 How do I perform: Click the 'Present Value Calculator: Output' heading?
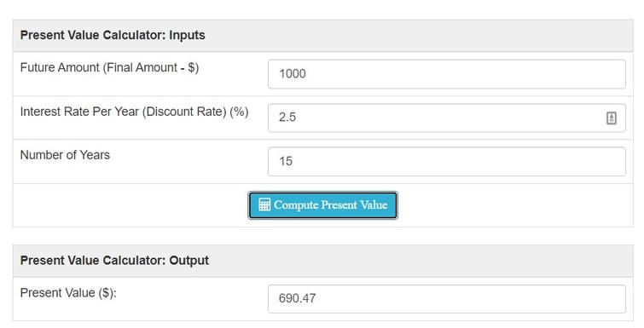(114, 261)
